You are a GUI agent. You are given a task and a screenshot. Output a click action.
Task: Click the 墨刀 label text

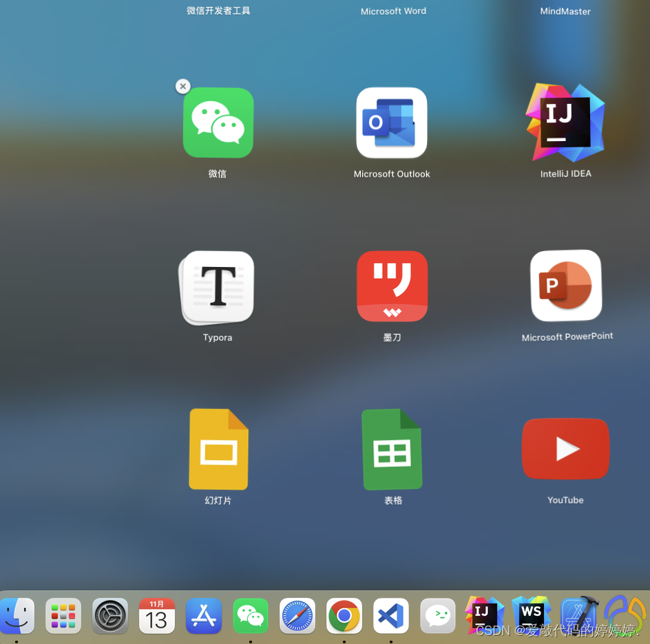(x=392, y=338)
